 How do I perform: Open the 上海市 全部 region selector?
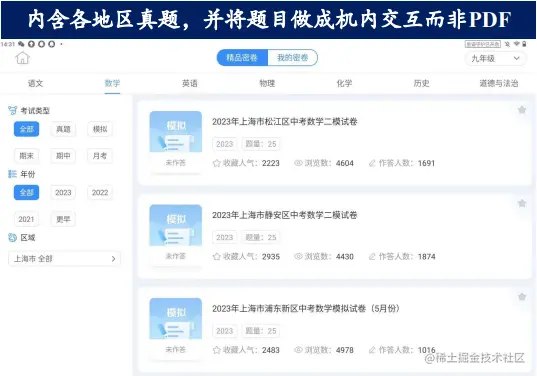64,259
